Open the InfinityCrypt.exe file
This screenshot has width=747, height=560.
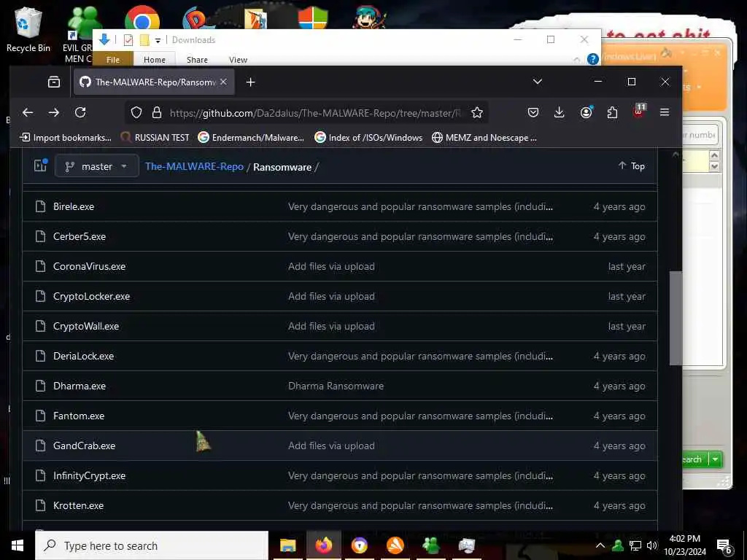click(x=89, y=475)
